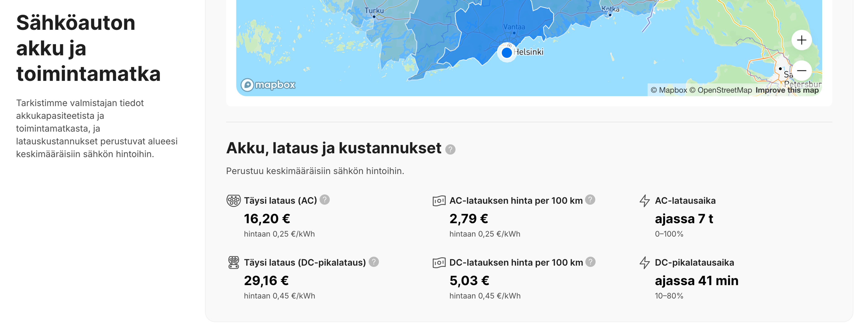
Task: Show help for AC-latauksen hinta per 100 km
Action: pyautogui.click(x=590, y=200)
